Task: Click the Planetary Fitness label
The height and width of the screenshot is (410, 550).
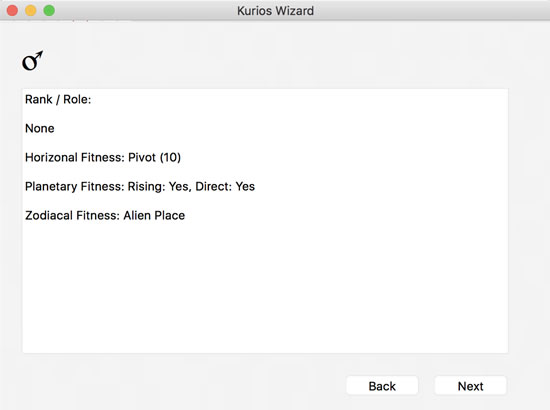Action: click(74, 187)
